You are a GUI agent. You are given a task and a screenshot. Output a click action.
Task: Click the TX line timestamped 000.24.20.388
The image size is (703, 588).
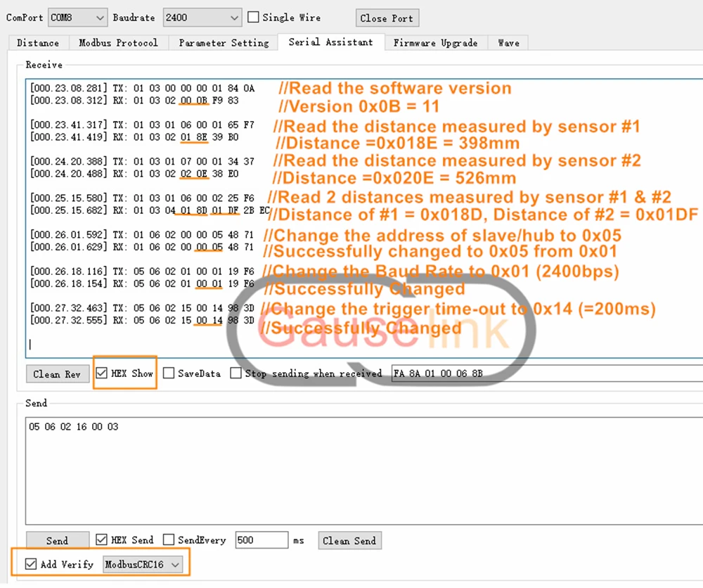click(142, 161)
